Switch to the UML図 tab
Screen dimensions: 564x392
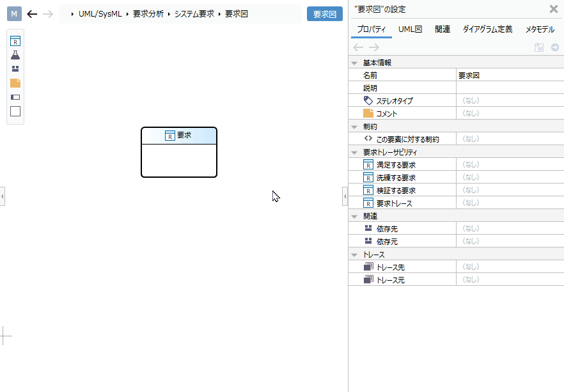click(410, 29)
